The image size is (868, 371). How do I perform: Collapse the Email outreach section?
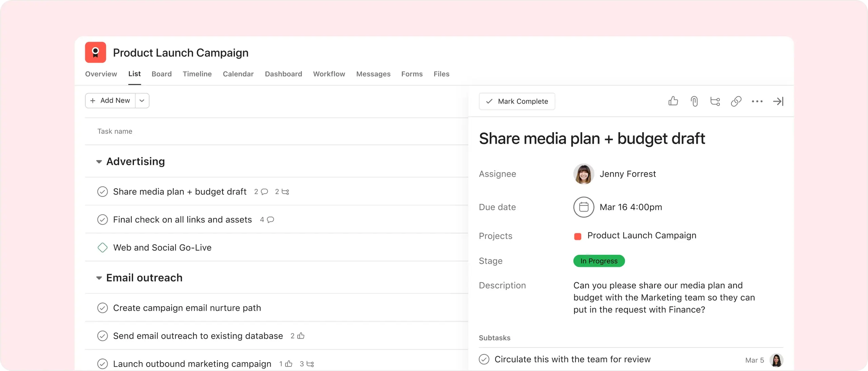point(99,278)
